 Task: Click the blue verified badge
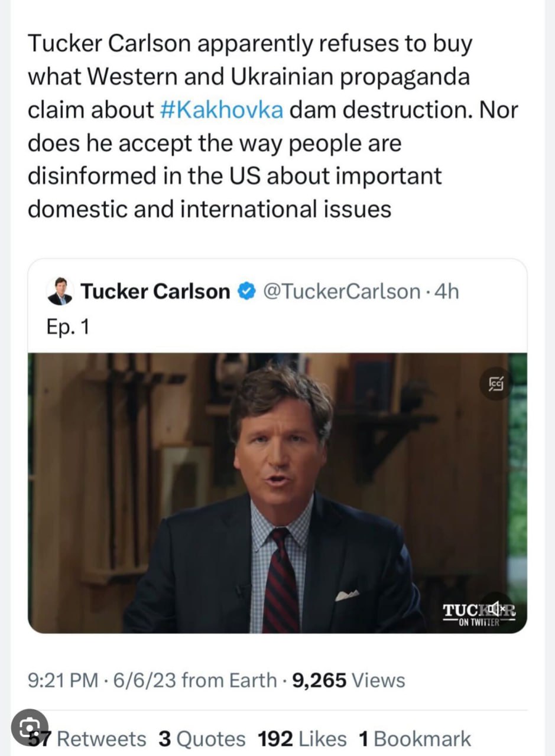tap(246, 291)
